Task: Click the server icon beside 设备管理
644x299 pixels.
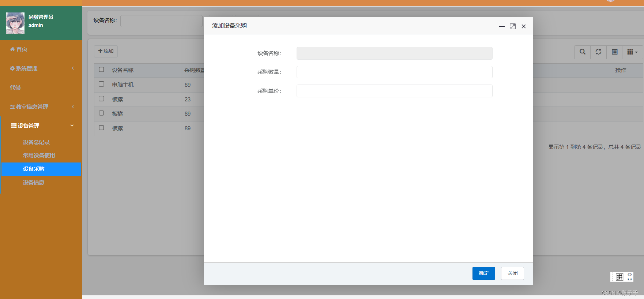Action: 14,126
